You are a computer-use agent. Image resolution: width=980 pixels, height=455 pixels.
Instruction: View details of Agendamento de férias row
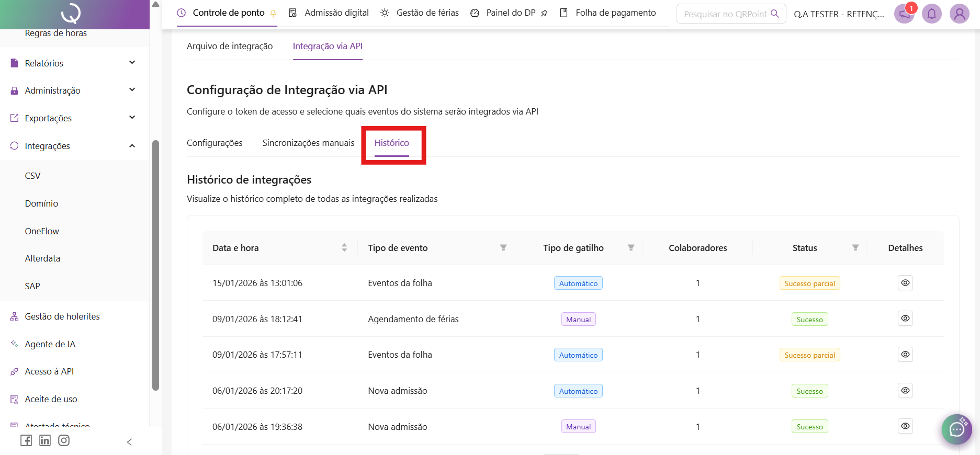pos(905,318)
